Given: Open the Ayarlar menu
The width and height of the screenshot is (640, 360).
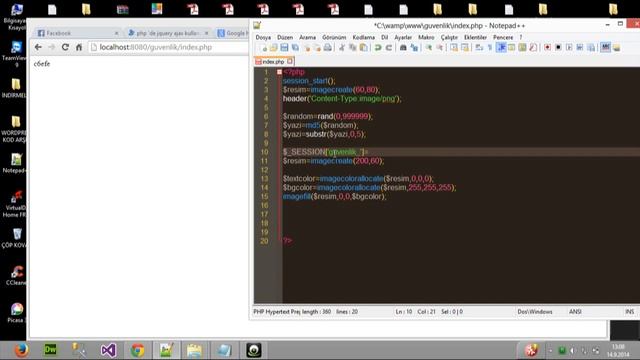Looking at the screenshot, I should (x=403, y=37).
